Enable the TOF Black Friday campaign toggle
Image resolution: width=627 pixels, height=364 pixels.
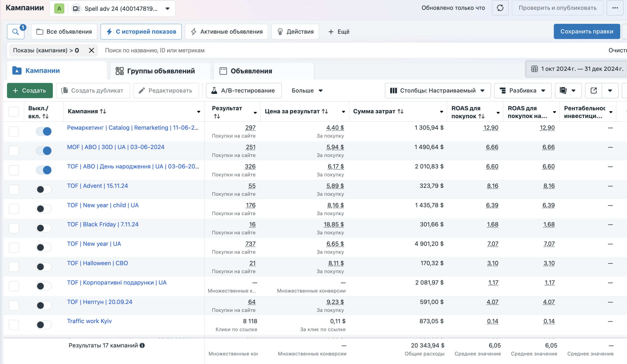pos(44,228)
